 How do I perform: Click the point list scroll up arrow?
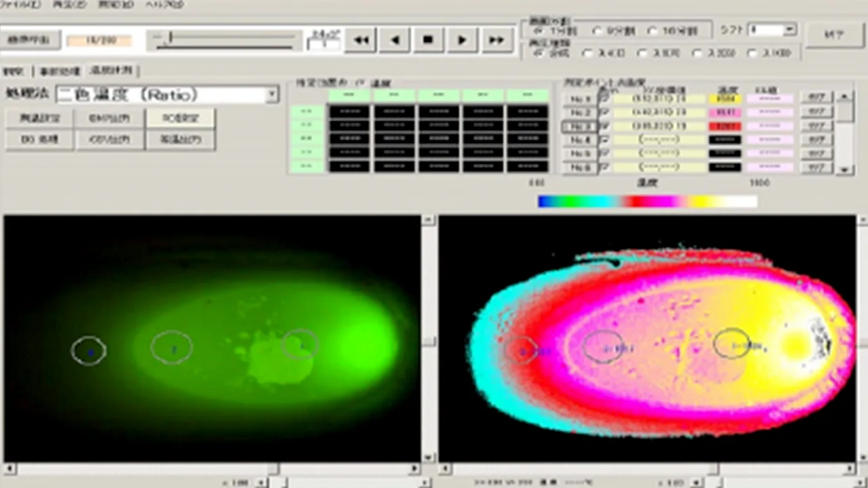844,96
